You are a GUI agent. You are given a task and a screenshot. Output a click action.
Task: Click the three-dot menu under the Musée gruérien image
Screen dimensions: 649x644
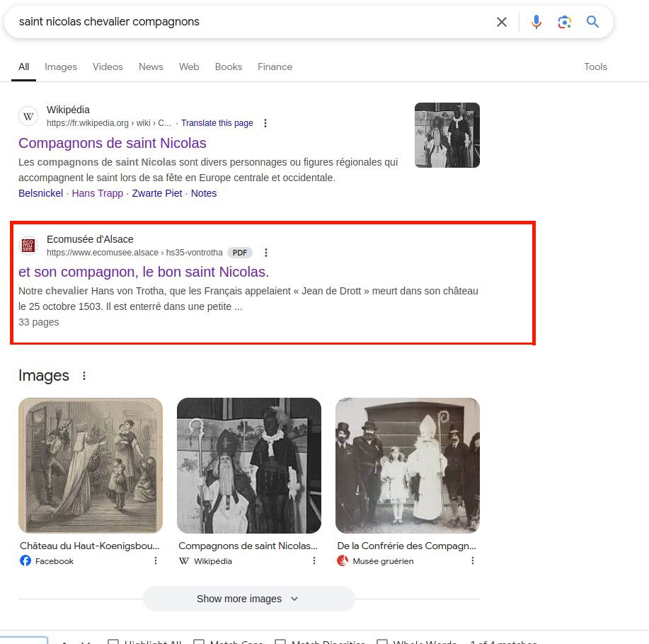473,561
